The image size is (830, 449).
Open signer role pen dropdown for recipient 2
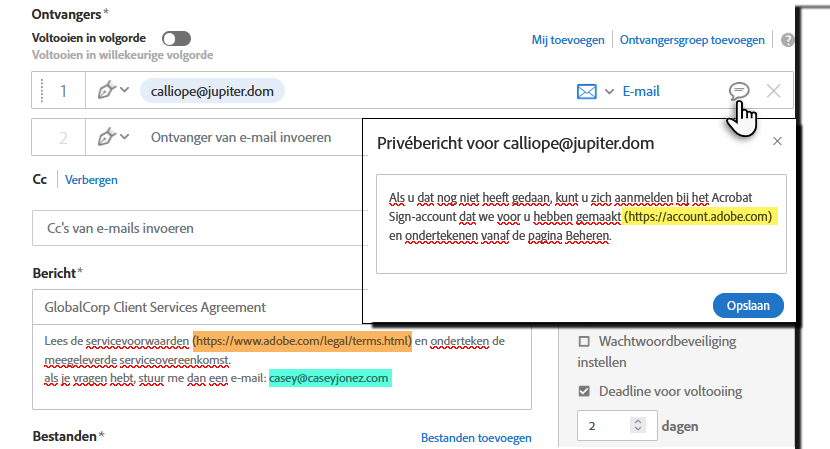tap(113, 137)
